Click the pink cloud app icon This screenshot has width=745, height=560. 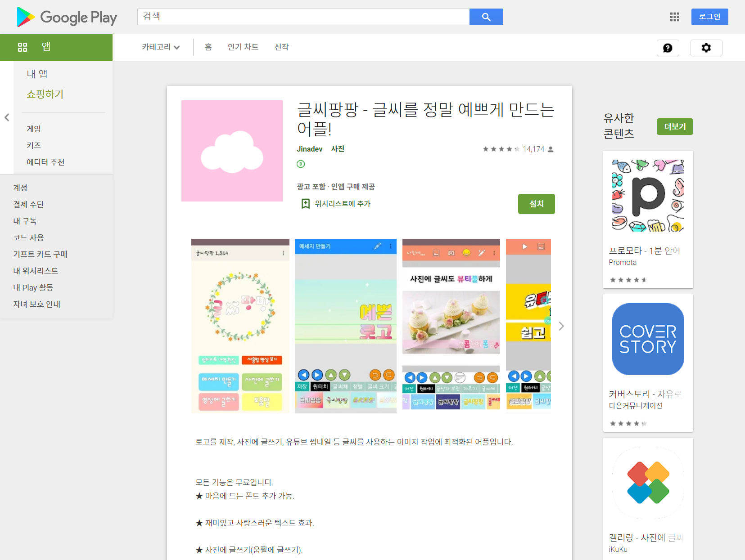tap(232, 151)
